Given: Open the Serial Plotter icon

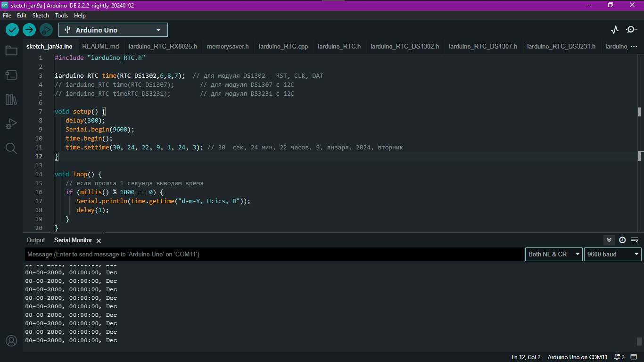Looking at the screenshot, I should coord(615,30).
